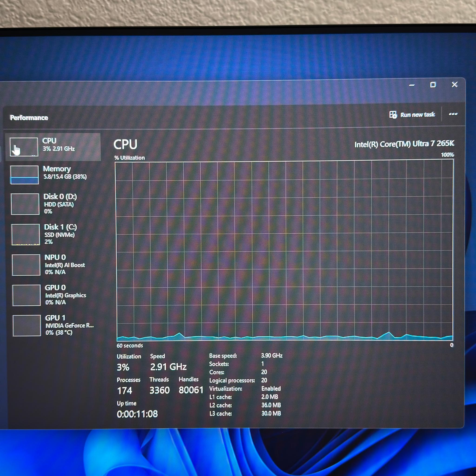
Task: Click the Disk 1 mini graph thumbnail
Action: (26, 234)
